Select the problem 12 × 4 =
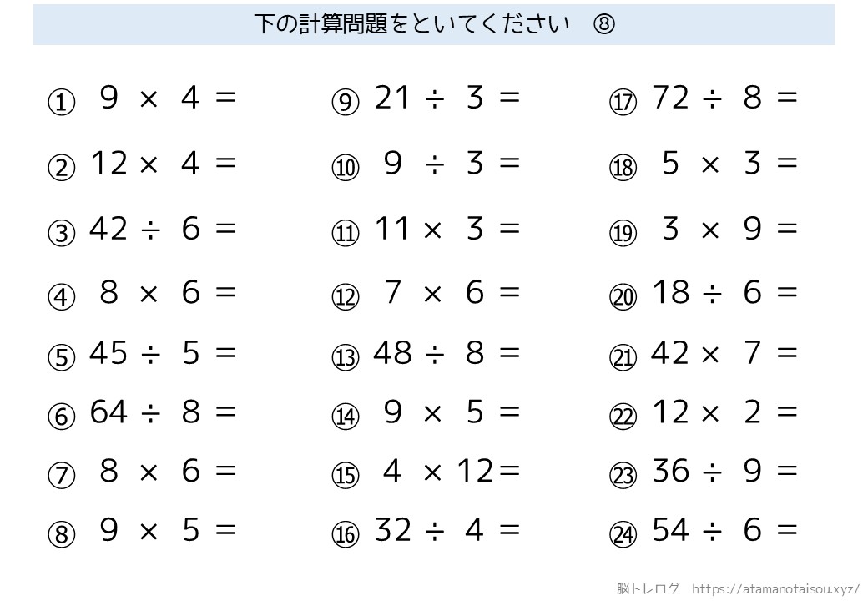This screenshot has width=868, height=601. click(x=163, y=163)
